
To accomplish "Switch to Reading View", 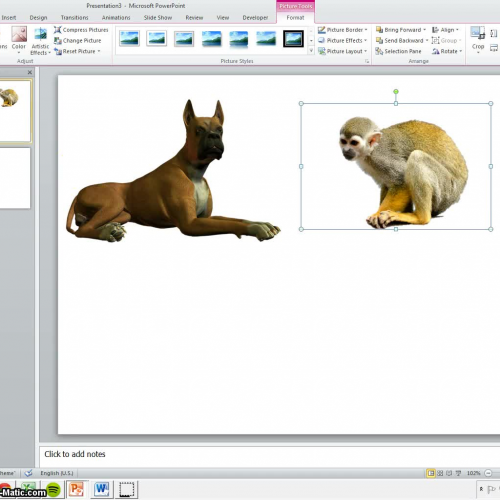I will tap(449, 473).
